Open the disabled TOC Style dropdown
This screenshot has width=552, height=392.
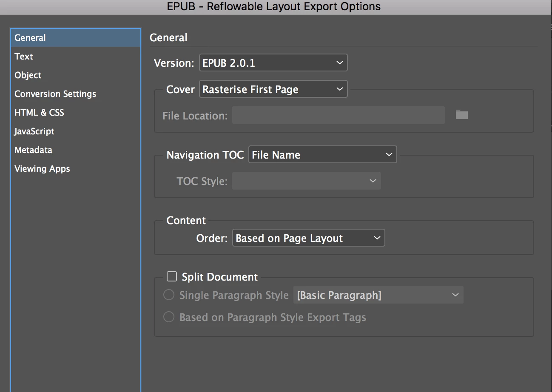pyautogui.click(x=306, y=181)
